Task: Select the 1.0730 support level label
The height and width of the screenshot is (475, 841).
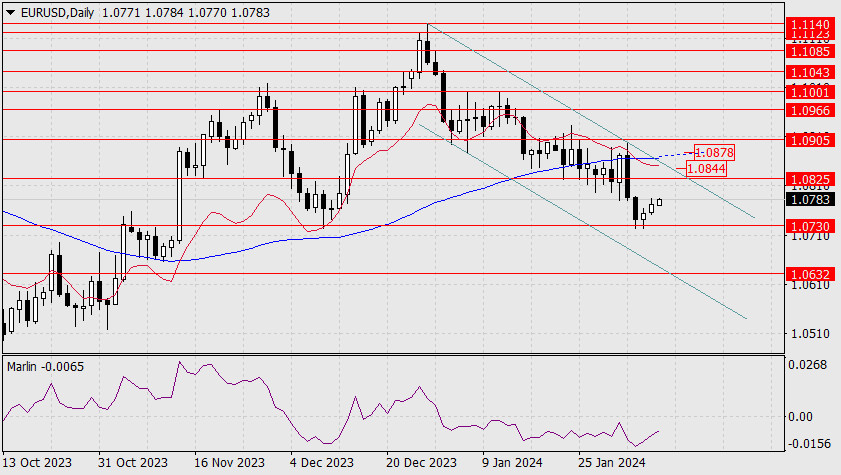Action: tap(810, 226)
